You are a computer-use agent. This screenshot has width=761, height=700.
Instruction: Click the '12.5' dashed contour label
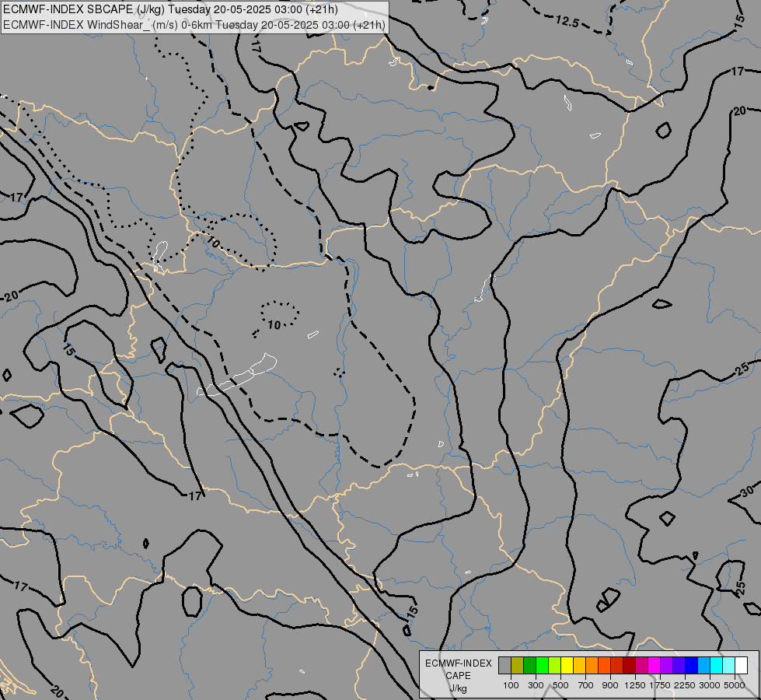567,21
